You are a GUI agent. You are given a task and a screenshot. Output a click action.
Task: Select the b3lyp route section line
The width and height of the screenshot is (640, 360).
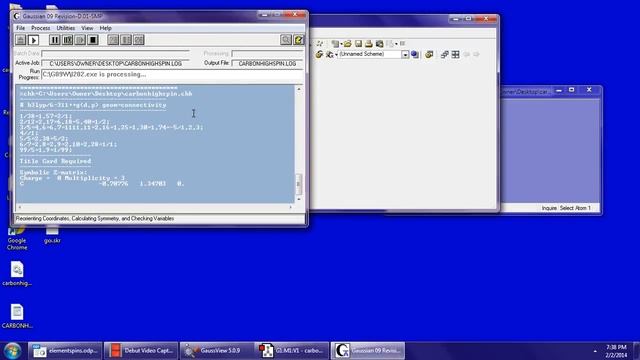coord(93,105)
